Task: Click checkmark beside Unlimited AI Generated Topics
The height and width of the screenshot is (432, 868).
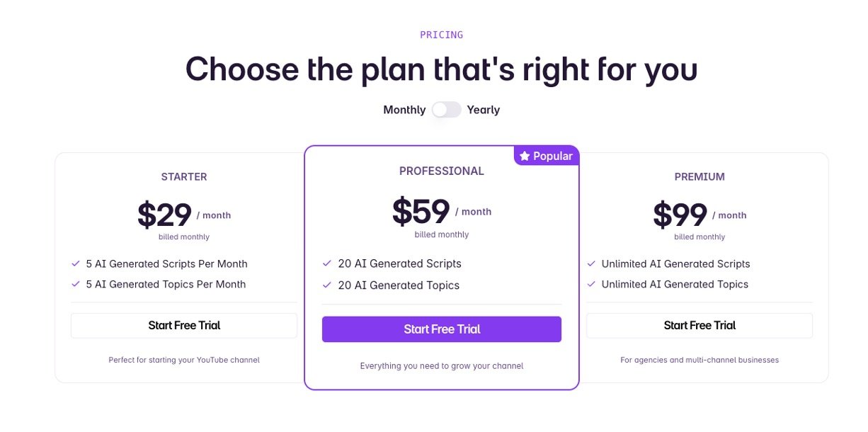Action: (x=591, y=284)
